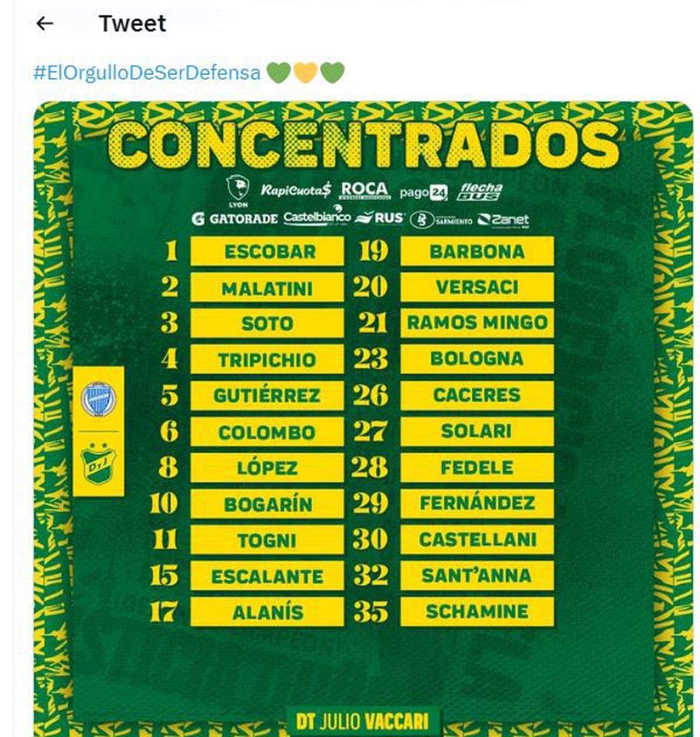The height and width of the screenshot is (737, 700).
Task: Click the CONCENTRADOS title in the image
Action: [363, 145]
